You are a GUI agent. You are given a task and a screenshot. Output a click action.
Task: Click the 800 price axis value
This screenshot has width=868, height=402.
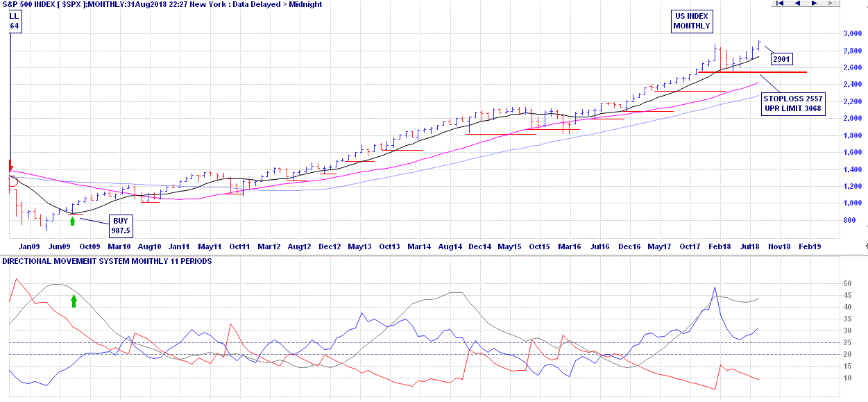849,221
